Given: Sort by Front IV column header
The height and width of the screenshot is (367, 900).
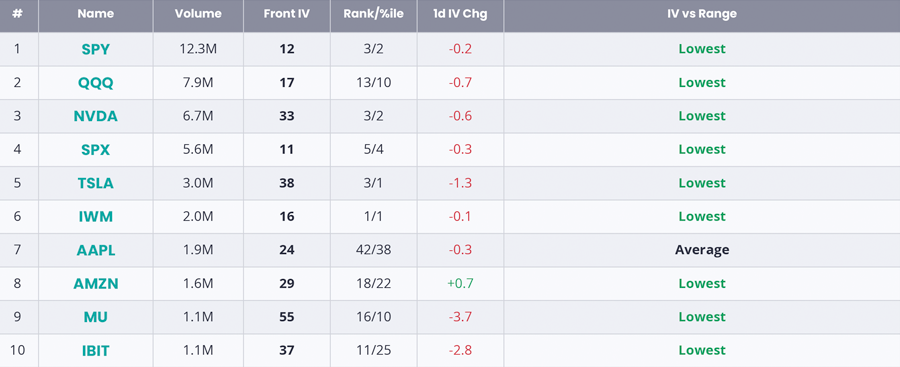Looking at the screenshot, I should point(286,14).
